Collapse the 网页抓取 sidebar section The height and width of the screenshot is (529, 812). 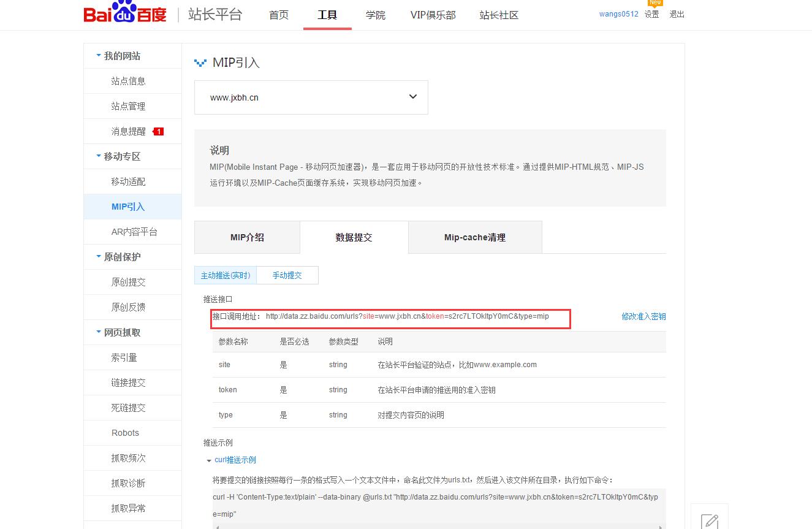coord(99,332)
